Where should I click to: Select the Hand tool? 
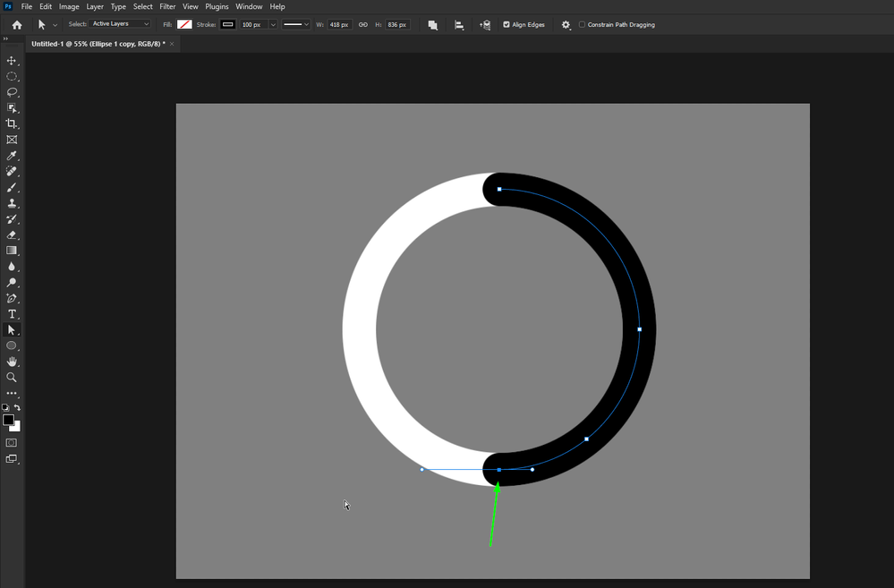pyautogui.click(x=12, y=362)
